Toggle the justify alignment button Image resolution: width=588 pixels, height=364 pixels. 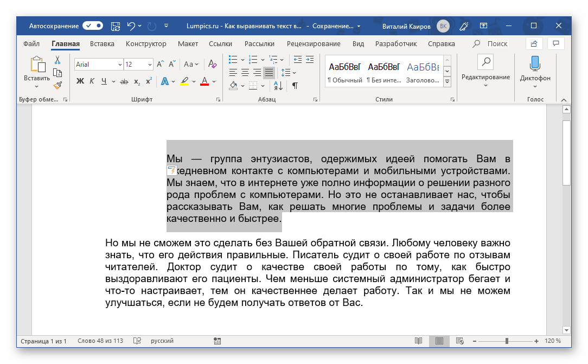pyautogui.click(x=269, y=72)
